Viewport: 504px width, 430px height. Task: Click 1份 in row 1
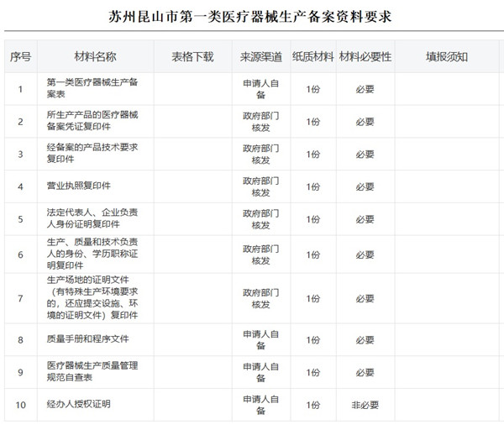tap(313, 89)
